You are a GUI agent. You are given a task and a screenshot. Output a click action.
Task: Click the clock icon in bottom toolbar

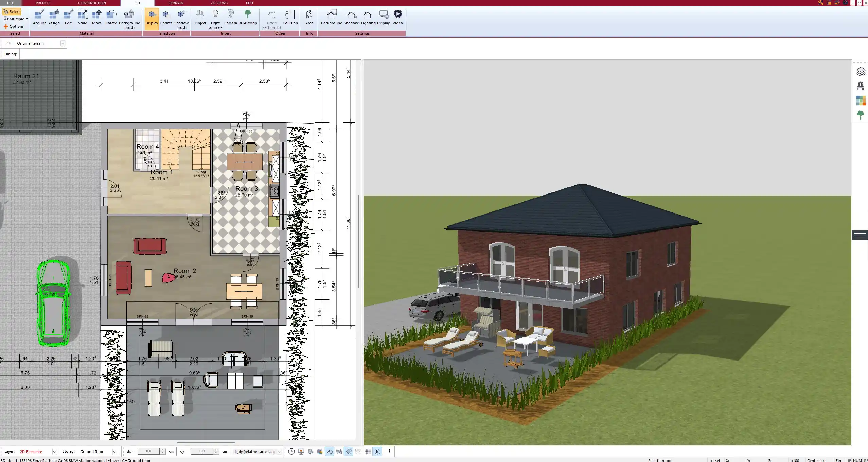pos(291,451)
